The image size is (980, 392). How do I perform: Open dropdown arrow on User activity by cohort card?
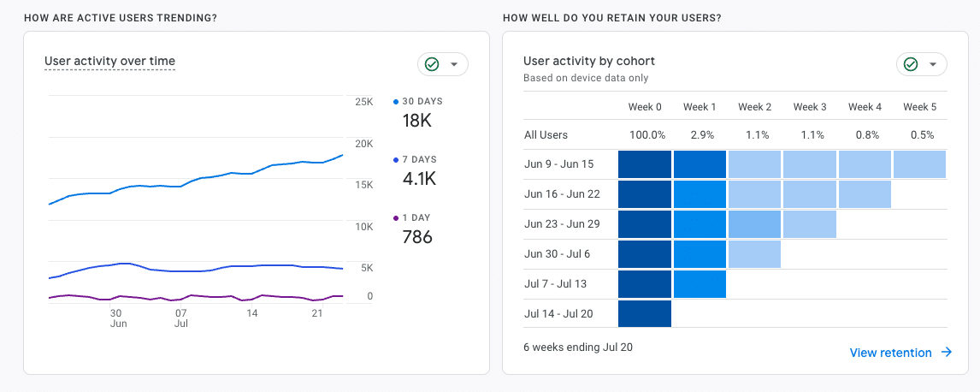(933, 64)
